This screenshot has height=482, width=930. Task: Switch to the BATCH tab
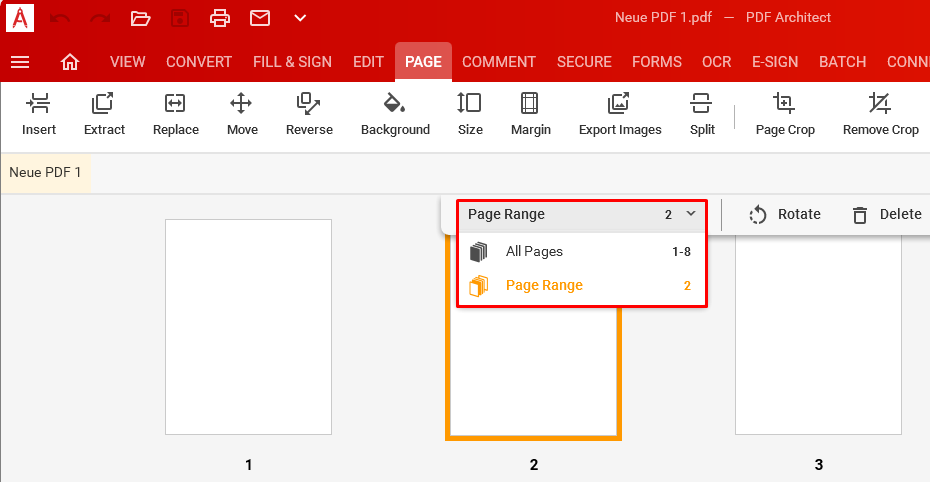(842, 62)
